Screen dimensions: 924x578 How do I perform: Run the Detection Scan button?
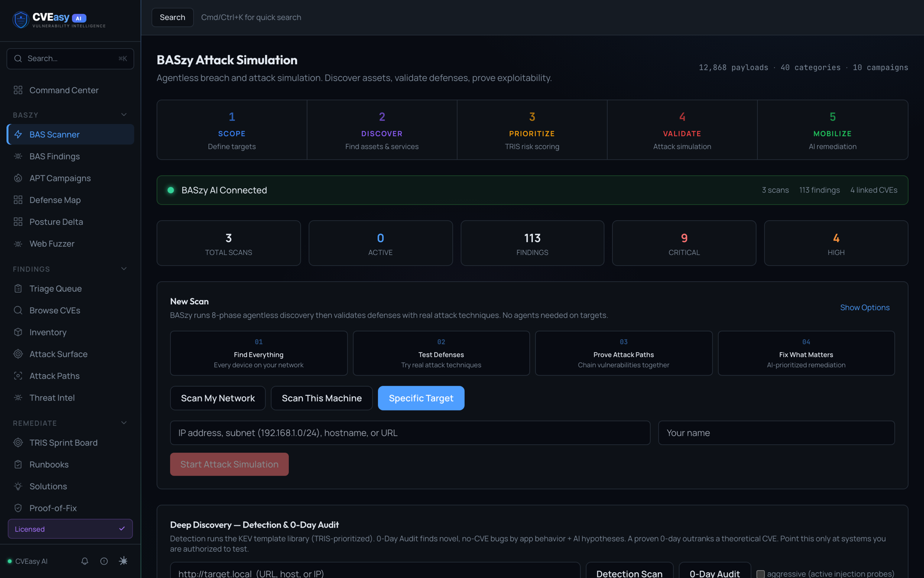pos(629,571)
